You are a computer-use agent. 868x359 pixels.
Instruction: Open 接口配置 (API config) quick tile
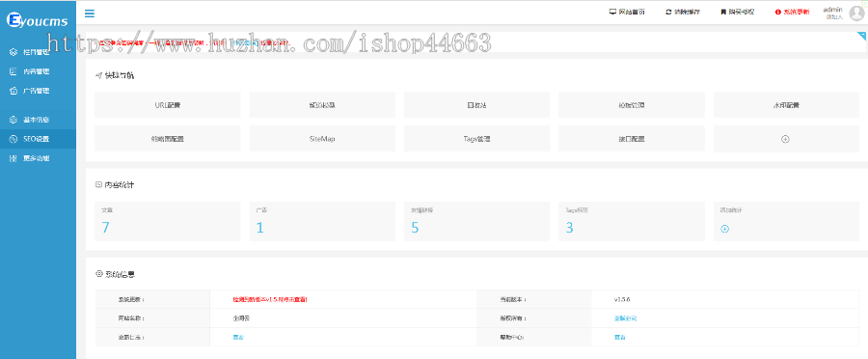click(631, 139)
